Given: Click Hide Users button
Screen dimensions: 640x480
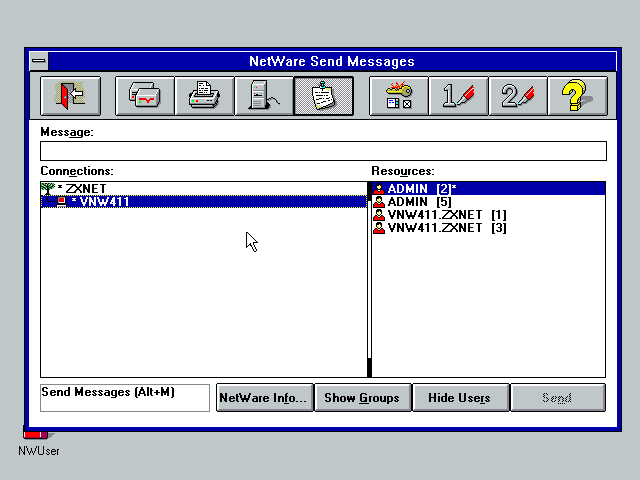Looking at the screenshot, I should (x=460, y=398).
